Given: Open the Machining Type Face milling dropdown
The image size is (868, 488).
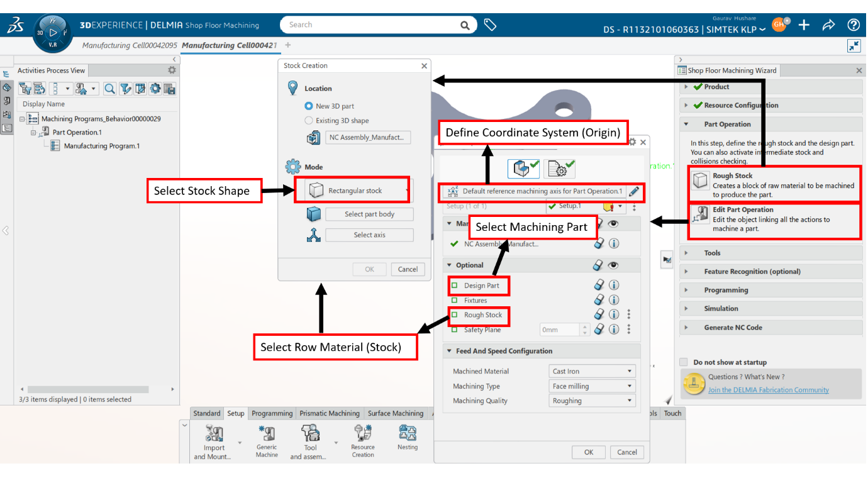Looking at the screenshot, I should tap(593, 386).
